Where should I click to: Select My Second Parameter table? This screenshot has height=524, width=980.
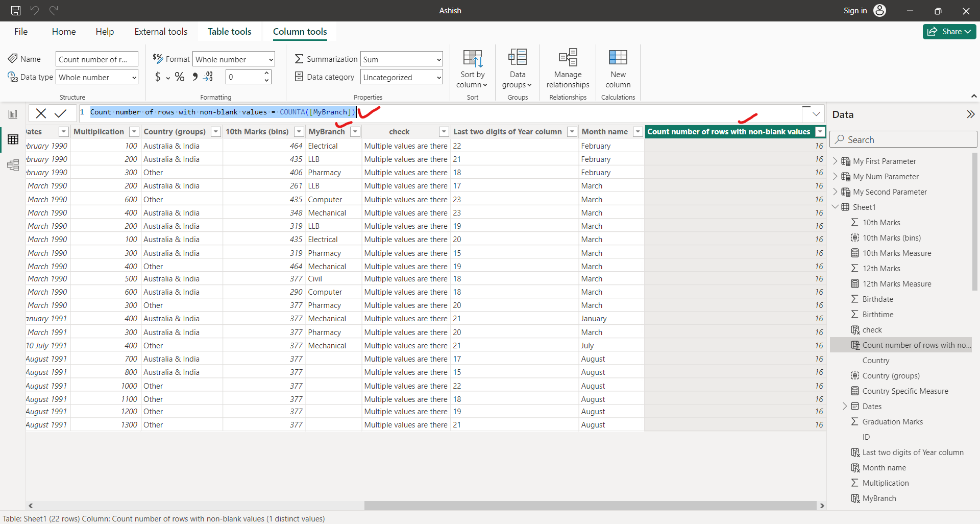tap(890, 192)
